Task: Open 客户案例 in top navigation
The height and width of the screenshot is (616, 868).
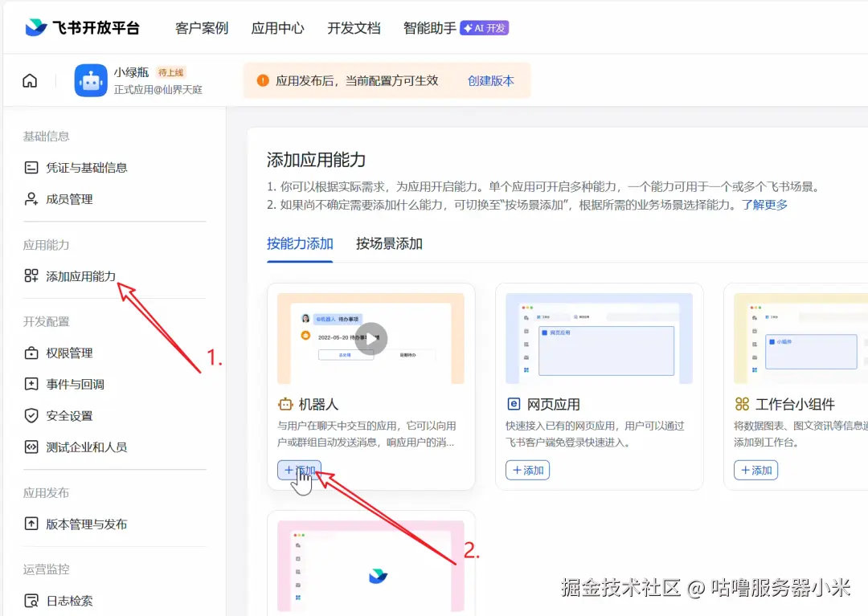Action: 202,28
